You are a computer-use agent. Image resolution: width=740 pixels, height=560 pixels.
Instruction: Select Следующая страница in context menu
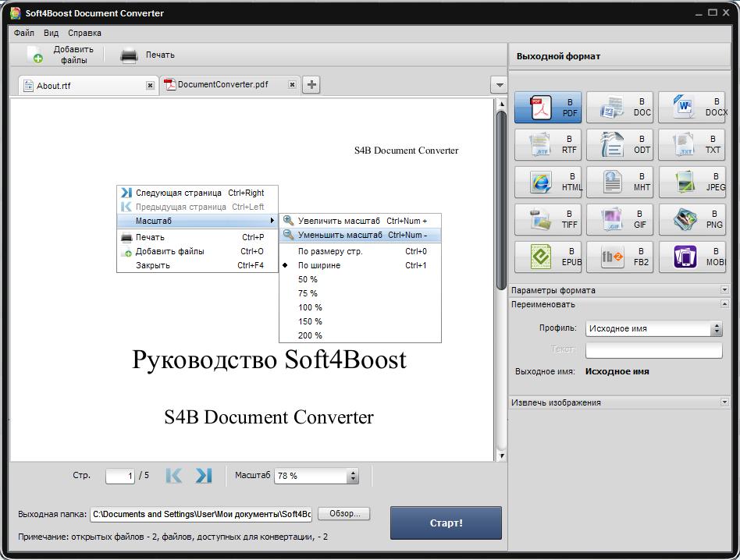tap(197, 193)
